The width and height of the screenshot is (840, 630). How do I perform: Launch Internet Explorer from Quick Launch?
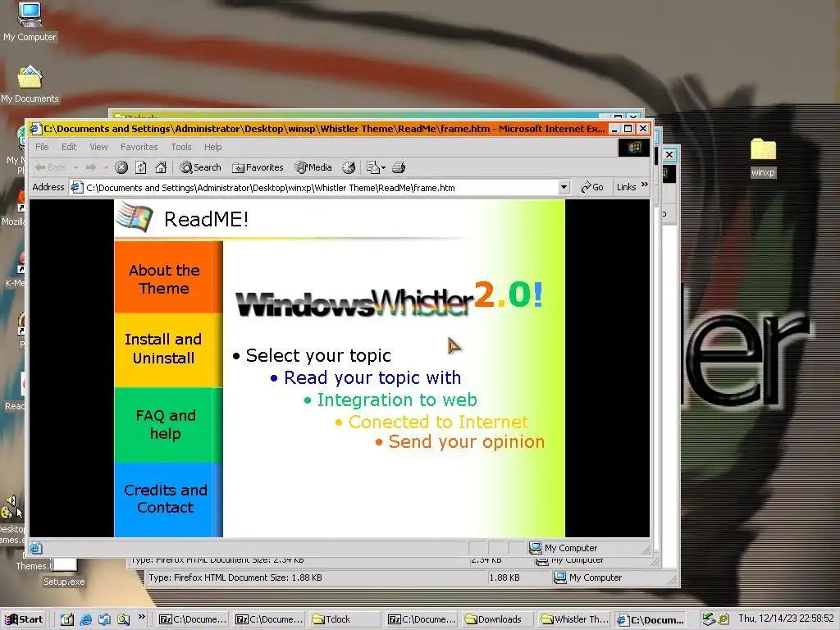85,619
